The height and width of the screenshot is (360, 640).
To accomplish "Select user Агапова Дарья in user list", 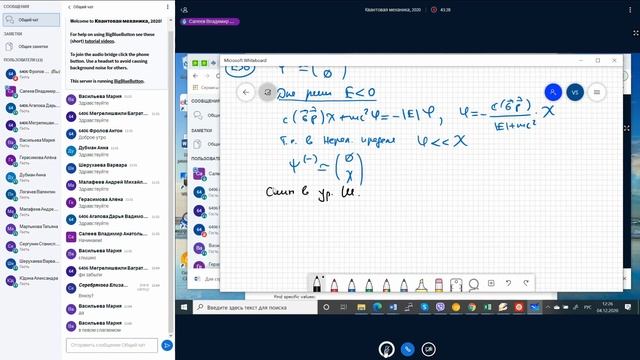I will pyautogui.click(x=31, y=108).
